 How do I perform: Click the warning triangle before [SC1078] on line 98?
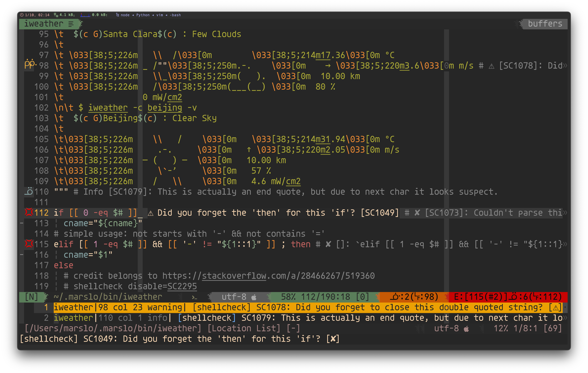pyautogui.click(x=491, y=66)
